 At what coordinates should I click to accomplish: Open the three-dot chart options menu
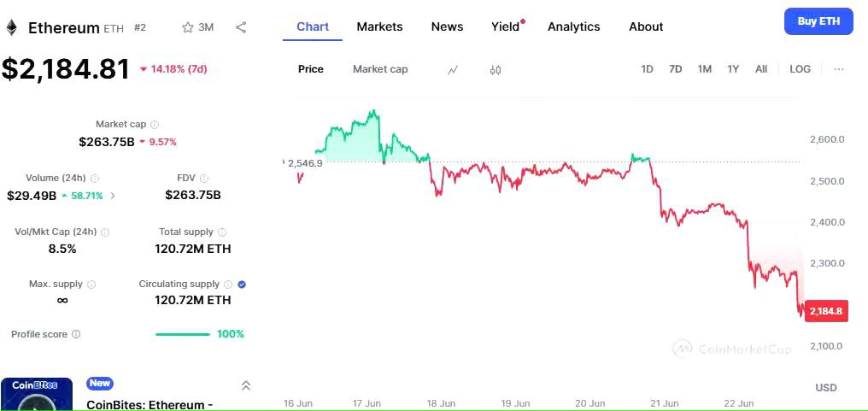coord(839,69)
